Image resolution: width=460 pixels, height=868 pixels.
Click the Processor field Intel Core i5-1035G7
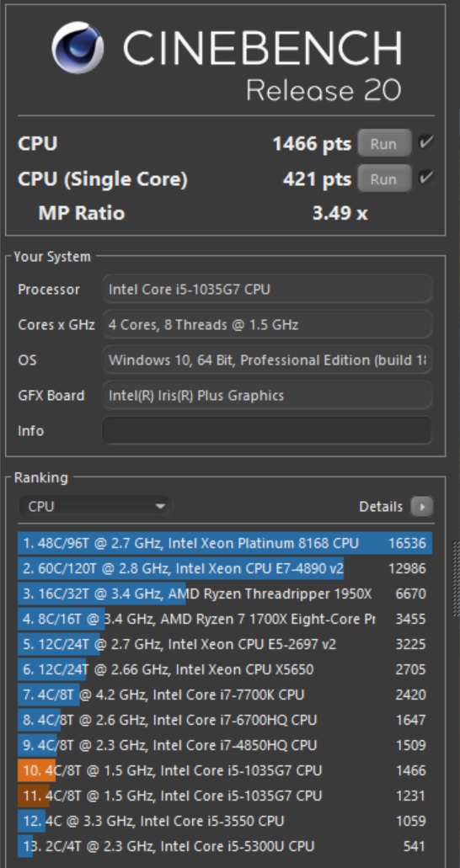(x=266, y=289)
